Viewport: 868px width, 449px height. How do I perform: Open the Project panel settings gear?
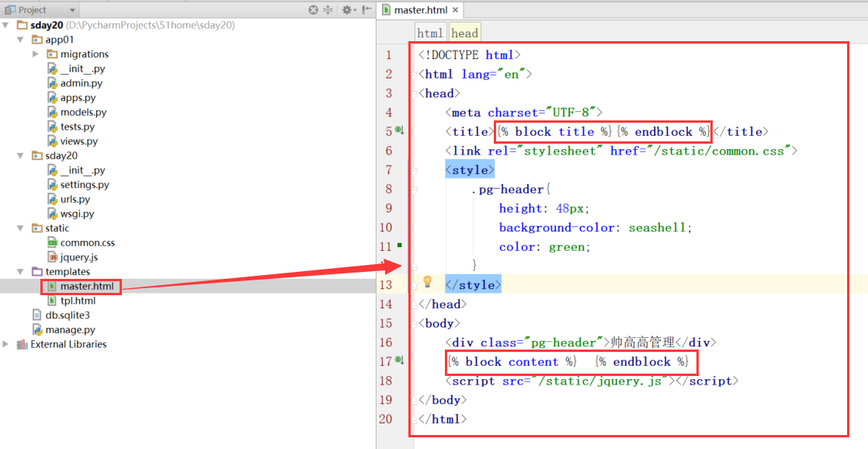pyautogui.click(x=347, y=10)
